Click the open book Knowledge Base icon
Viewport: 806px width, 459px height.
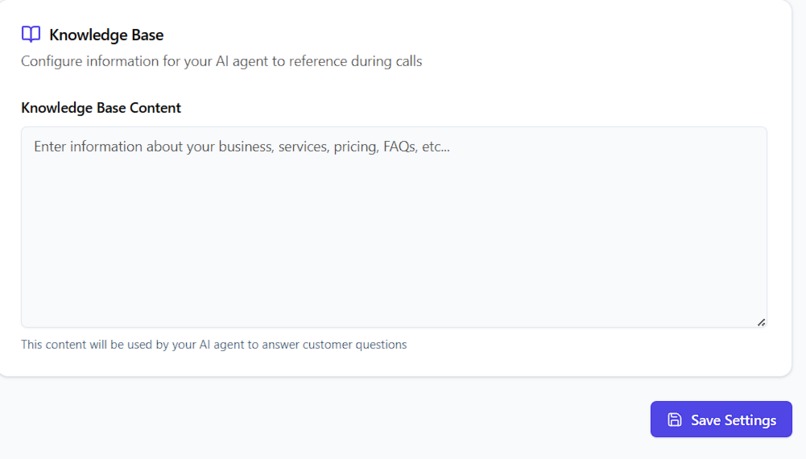click(31, 35)
